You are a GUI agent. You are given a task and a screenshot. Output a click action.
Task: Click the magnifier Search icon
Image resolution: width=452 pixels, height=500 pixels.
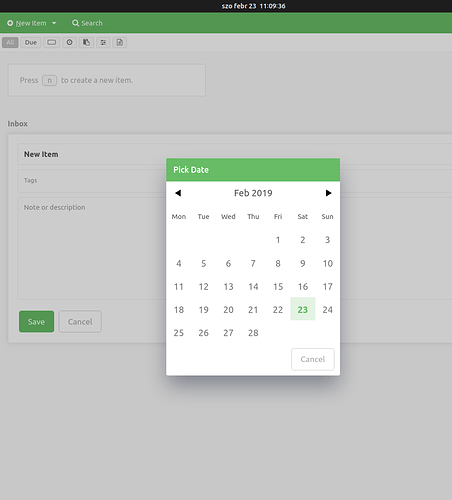(76, 23)
